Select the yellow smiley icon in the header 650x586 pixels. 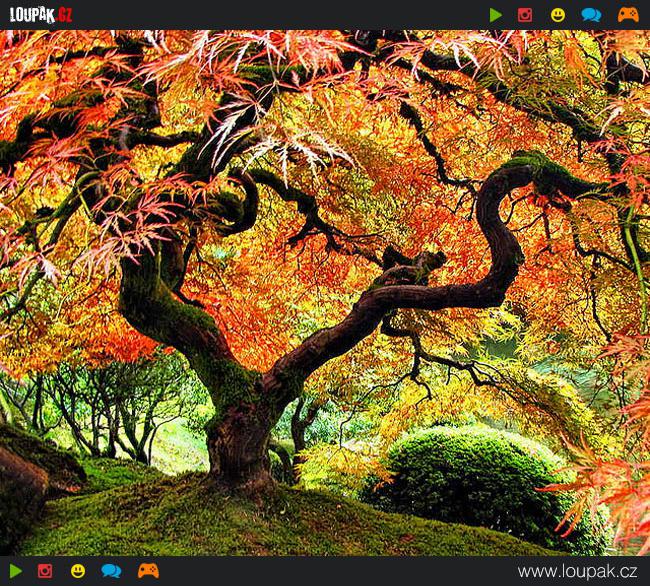558,15
